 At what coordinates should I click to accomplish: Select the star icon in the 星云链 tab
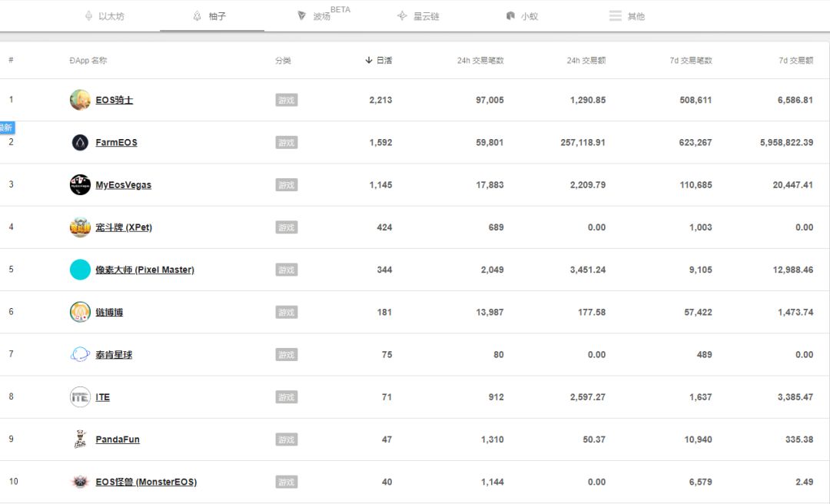[402, 16]
